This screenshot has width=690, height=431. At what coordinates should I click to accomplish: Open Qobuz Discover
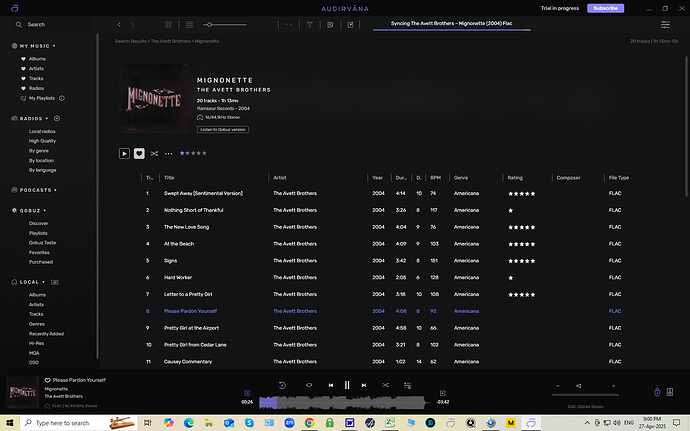[x=38, y=223]
